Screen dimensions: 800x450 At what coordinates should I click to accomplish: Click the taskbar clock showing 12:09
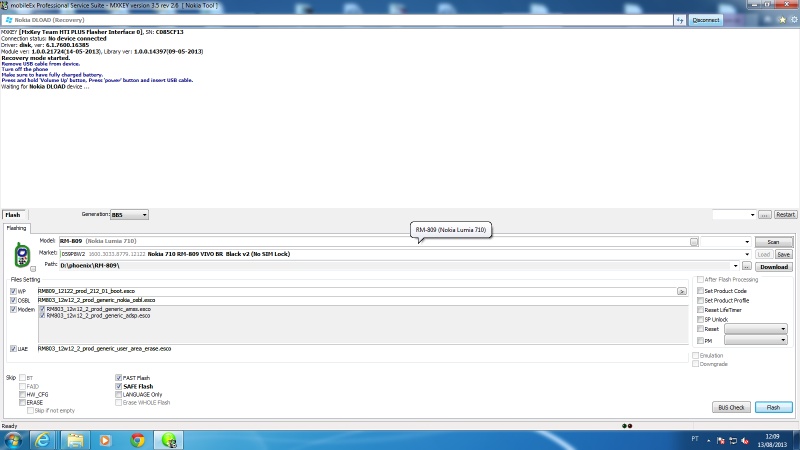(x=772, y=441)
